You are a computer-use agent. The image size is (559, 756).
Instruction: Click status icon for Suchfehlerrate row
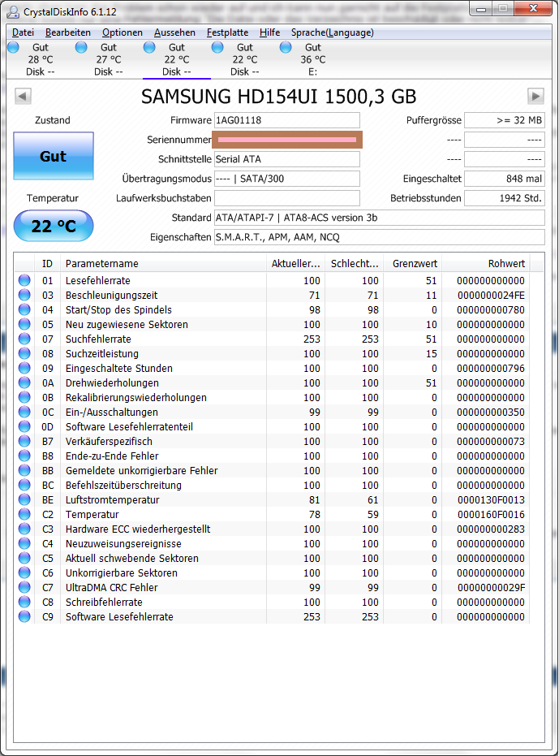click(24, 339)
